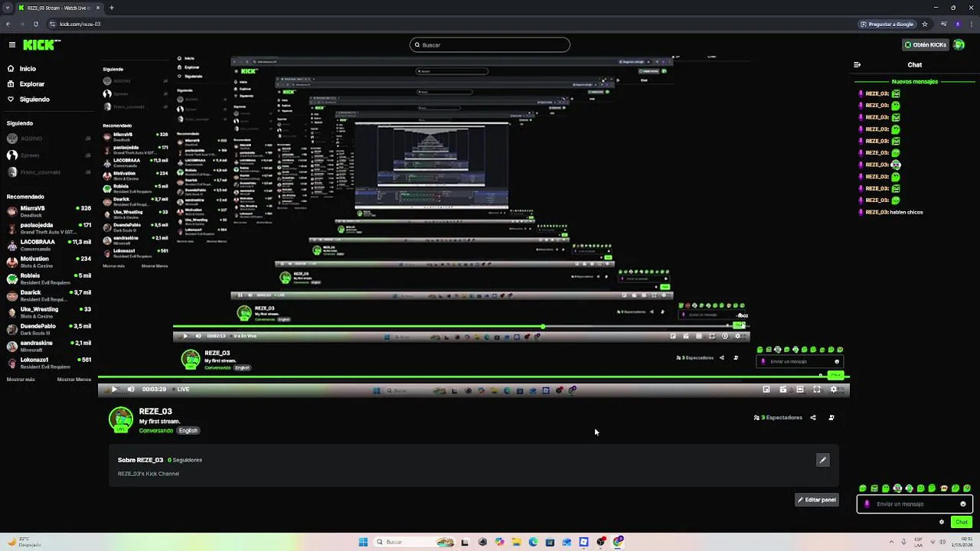The image size is (980, 551).
Task: Open Robleis channel in sidebar
Action: [x=48, y=278]
